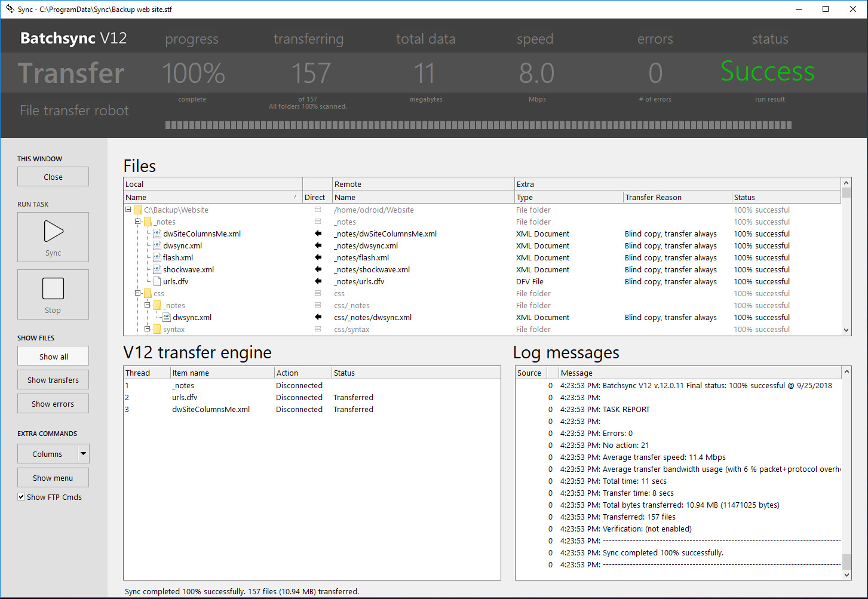Click the Sync app icon in title bar
The image size is (868, 599).
10,9
